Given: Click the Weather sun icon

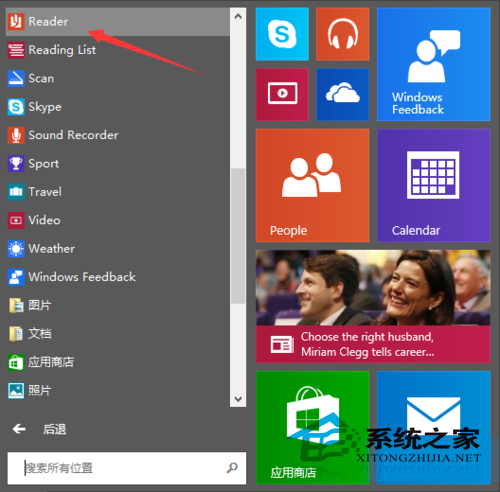Looking at the screenshot, I should coord(16,249).
